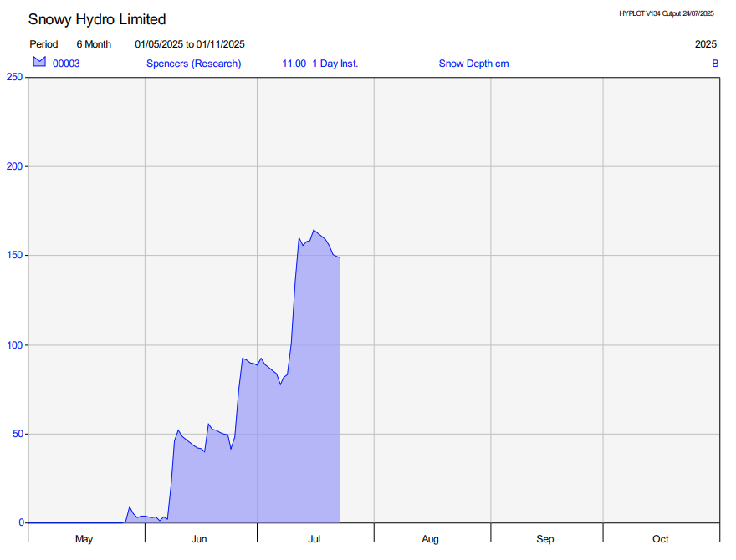Click the snow depth peak in July
The height and width of the screenshot is (560, 736).
(x=314, y=231)
